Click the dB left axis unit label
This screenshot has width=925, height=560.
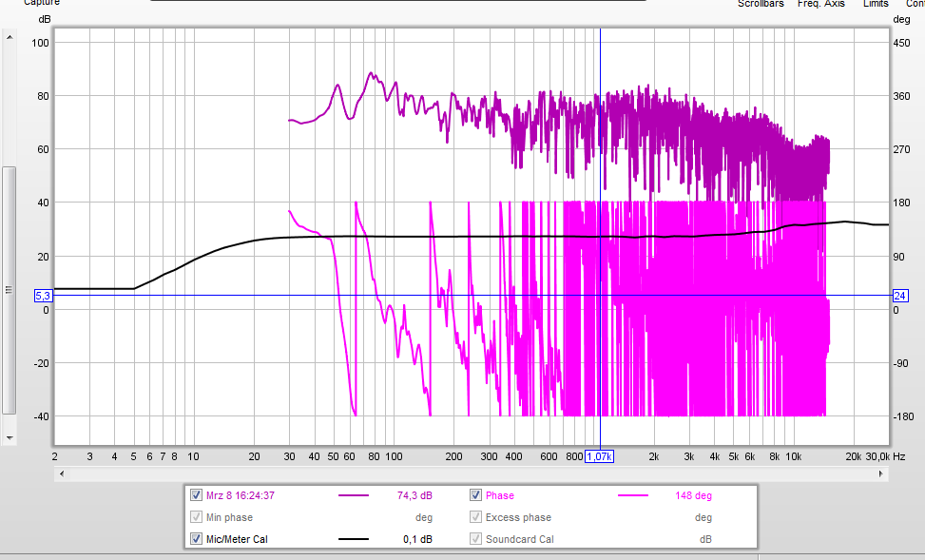tap(45, 19)
